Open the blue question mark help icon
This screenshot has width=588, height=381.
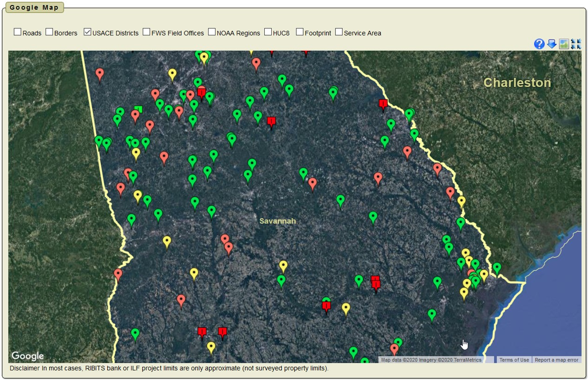click(x=539, y=44)
